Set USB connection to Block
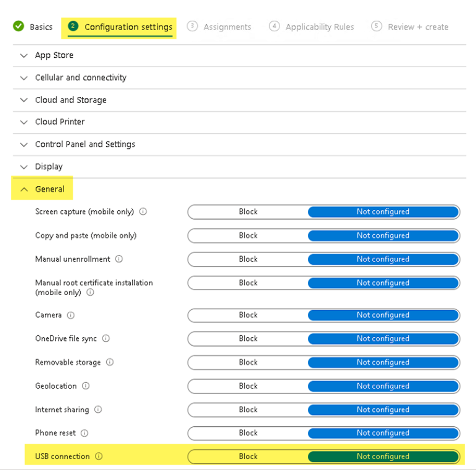The image size is (476, 470). [248, 456]
